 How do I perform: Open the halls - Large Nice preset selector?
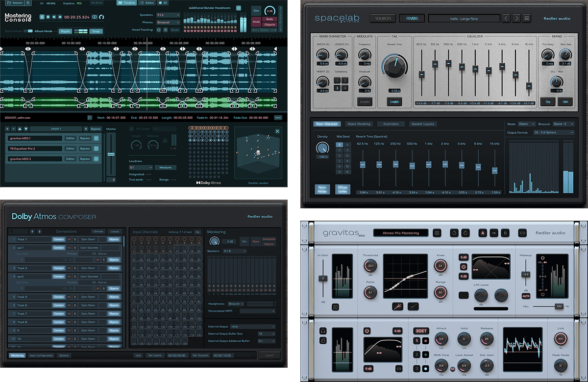pyautogui.click(x=465, y=18)
